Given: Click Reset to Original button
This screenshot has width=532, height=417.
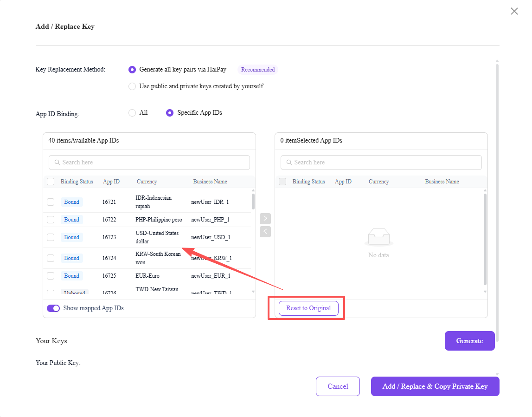Looking at the screenshot, I should pyautogui.click(x=308, y=308).
